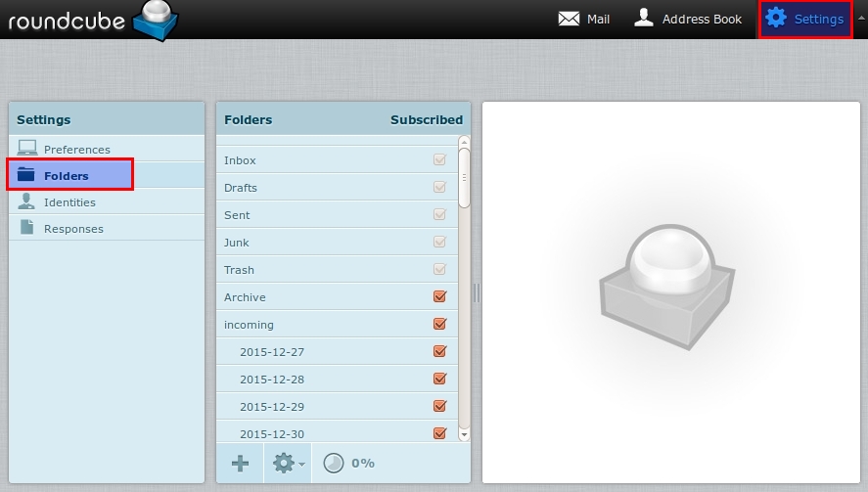Click the panel splitter handle
This screenshot has width=868, height=492.
pyautogui.click(x=477, y=293)
